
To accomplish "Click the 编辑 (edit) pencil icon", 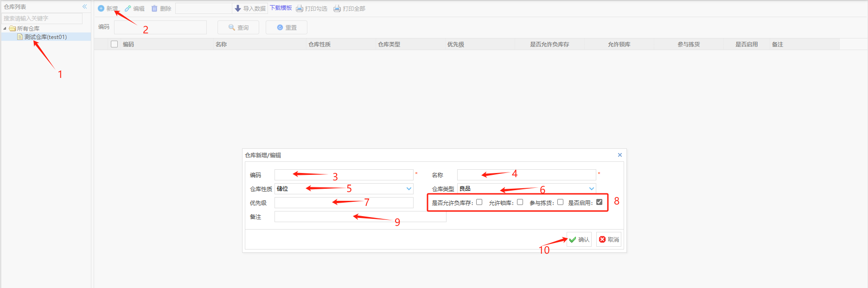I will tap(128, 8).
